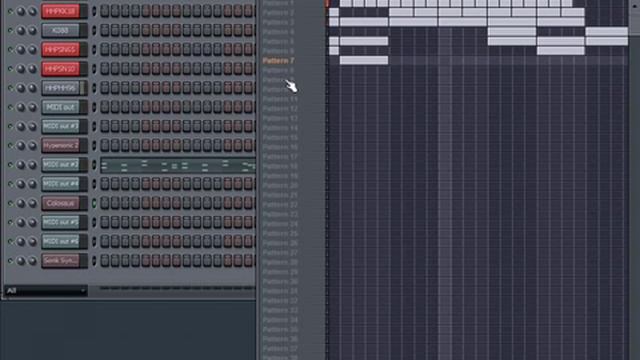
Task: Click the Pattern 7 clip block in playlist
Action: click(x=364, y=60)
